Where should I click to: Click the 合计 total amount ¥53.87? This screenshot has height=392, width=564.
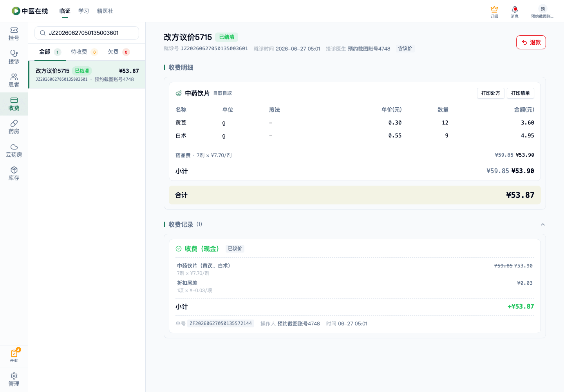520,195
